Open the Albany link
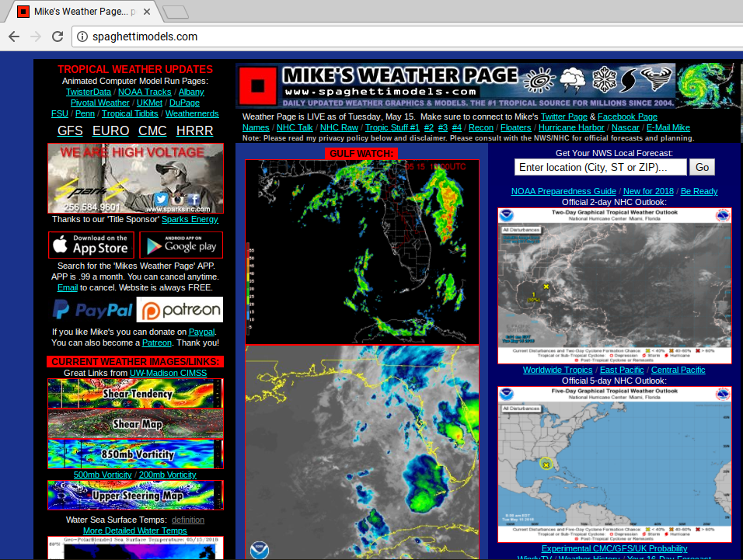Image resolution: width=743 pixels, height=560 pixels. tap(191, 92)
